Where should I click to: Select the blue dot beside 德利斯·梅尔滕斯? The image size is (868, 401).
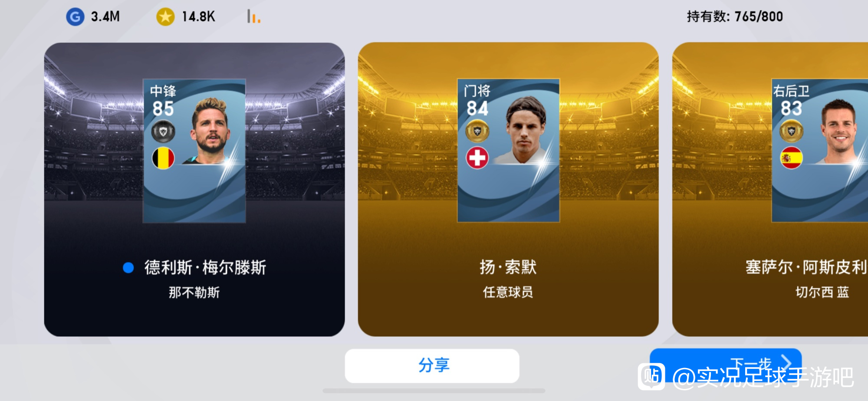coord(128,268)
